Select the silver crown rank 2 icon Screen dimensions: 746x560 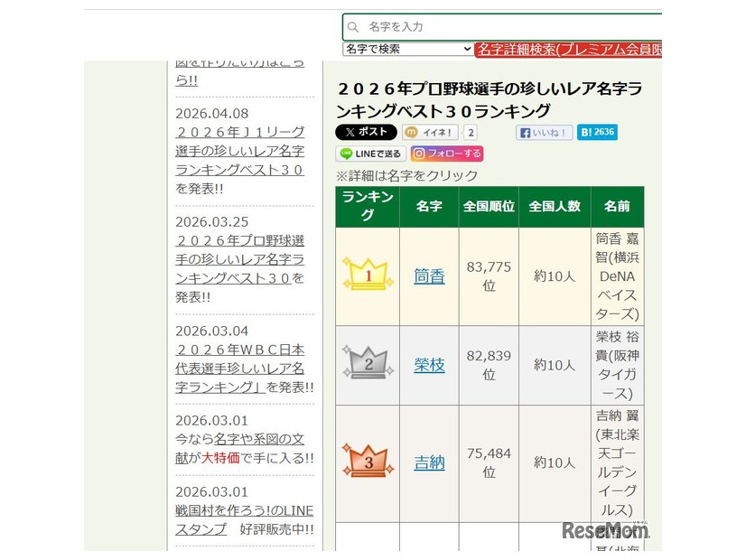(366, 362)
